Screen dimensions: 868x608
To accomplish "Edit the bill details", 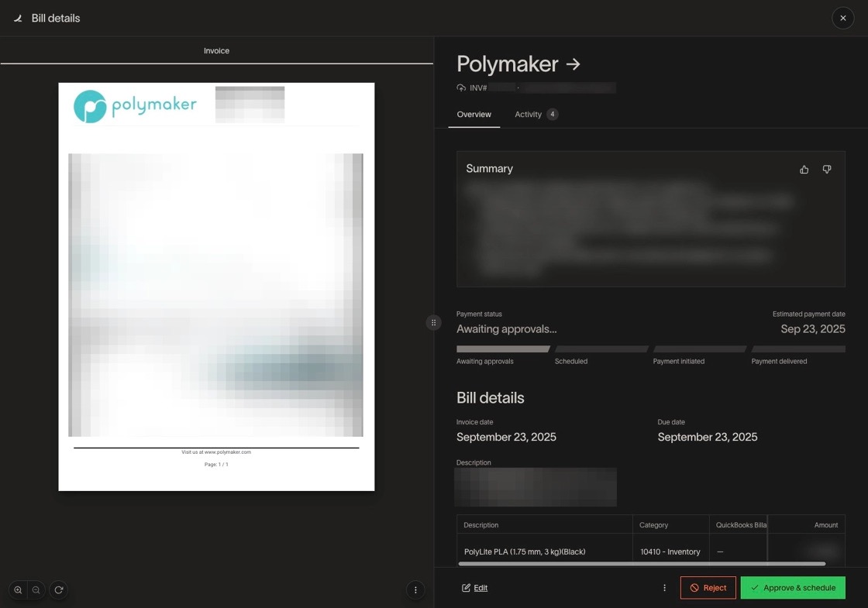I will tap(474, 588).
